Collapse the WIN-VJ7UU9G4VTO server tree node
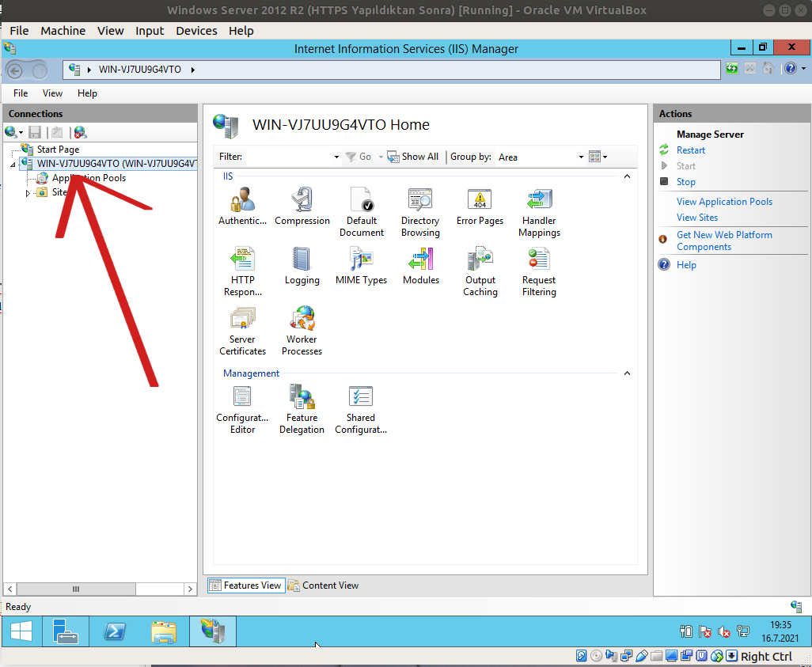The width and height of the screenshot is (812, 667). pyautogui.click(x=13, y=165)
